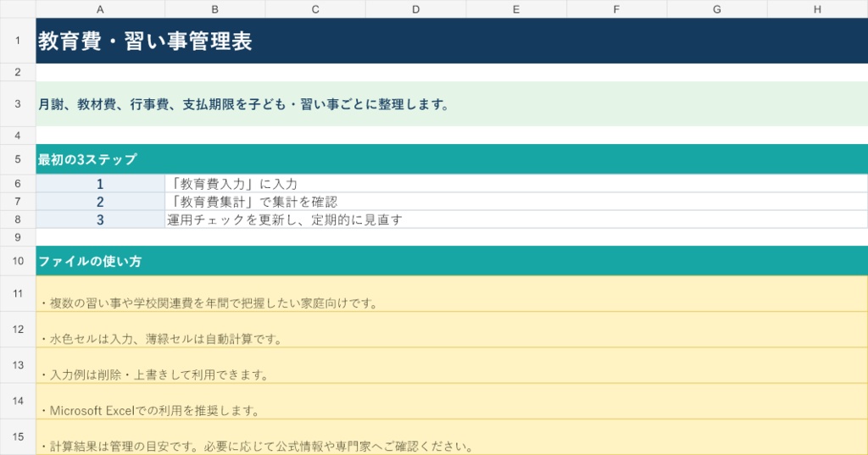Screen dimensions: 868x455
Task: Click the note starting 複数の習い事や学校関連費
Action: (x=452, y=293)
